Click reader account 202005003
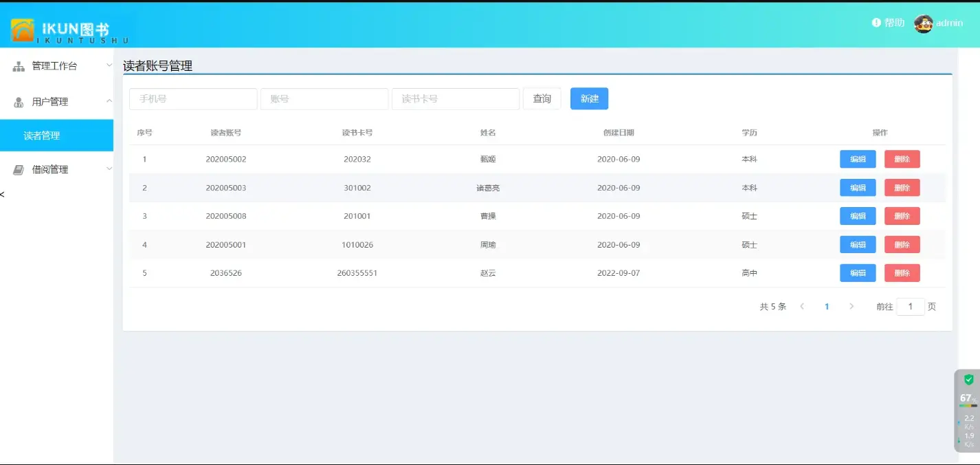The image size is (980, 465). (225, 188)
